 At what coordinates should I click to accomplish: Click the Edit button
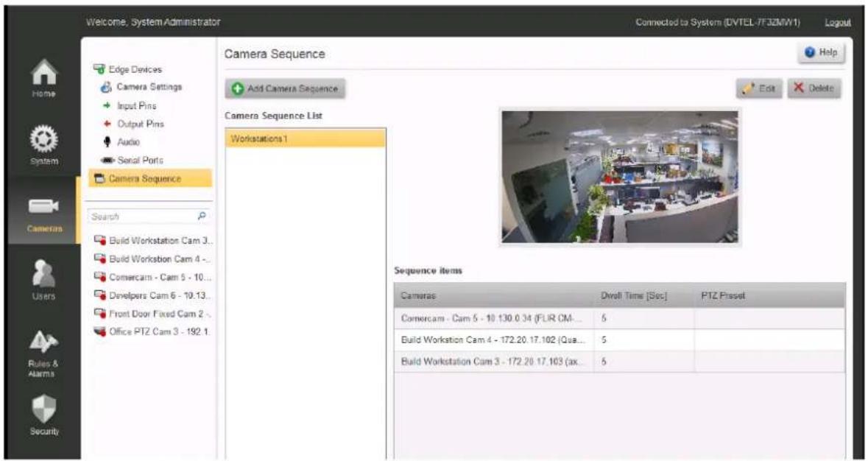(759, 88)
